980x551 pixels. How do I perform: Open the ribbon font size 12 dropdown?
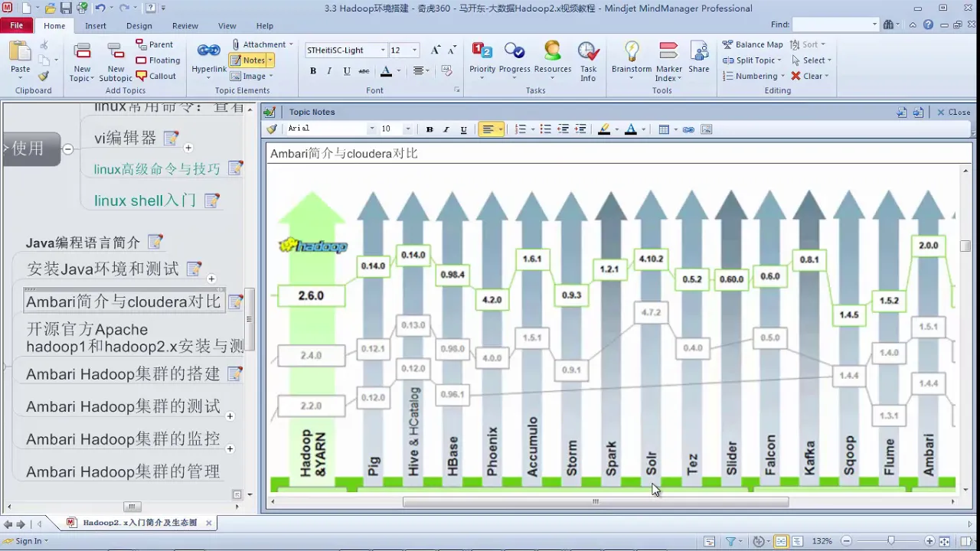(x=414, y=51)
